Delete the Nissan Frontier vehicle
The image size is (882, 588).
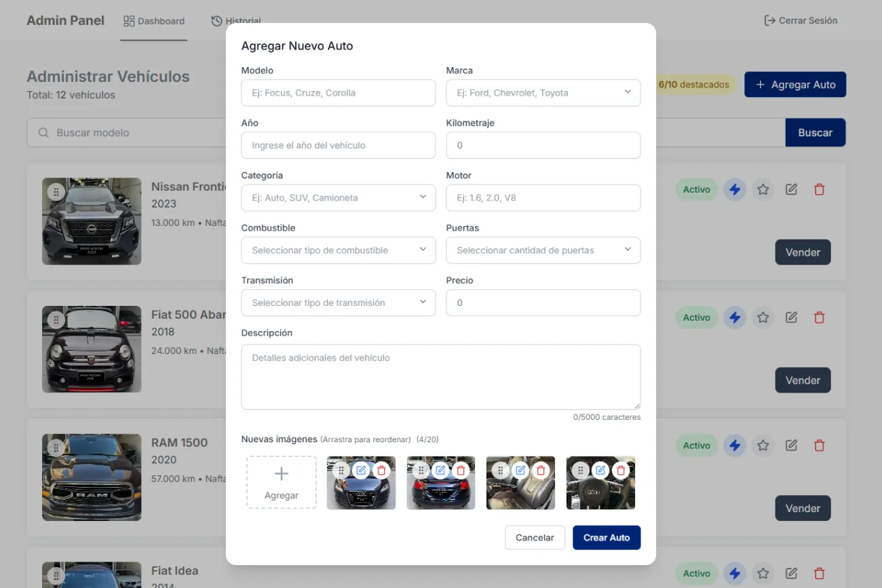tap(819, 190)
